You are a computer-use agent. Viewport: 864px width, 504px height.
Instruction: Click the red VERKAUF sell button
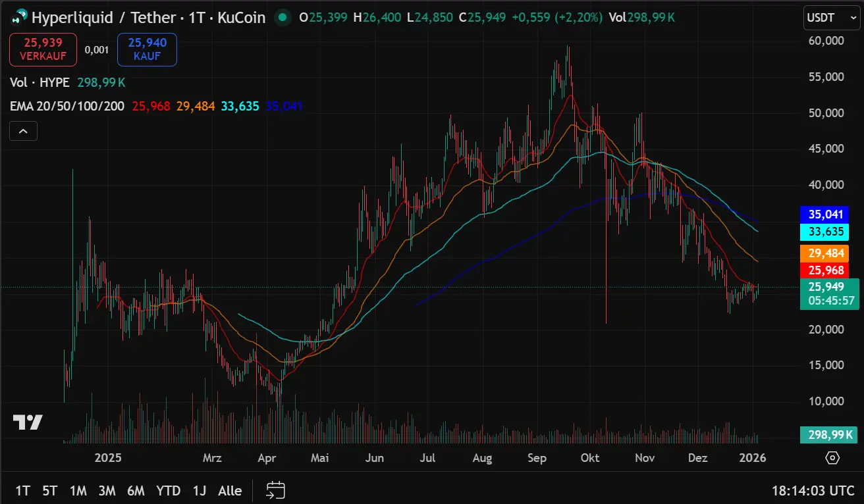point(43,49)
